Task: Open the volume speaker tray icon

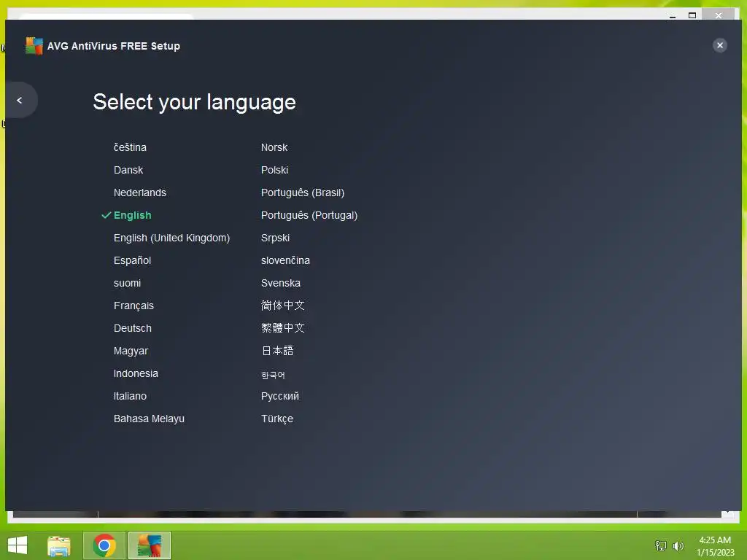Action: pos(678,545)
